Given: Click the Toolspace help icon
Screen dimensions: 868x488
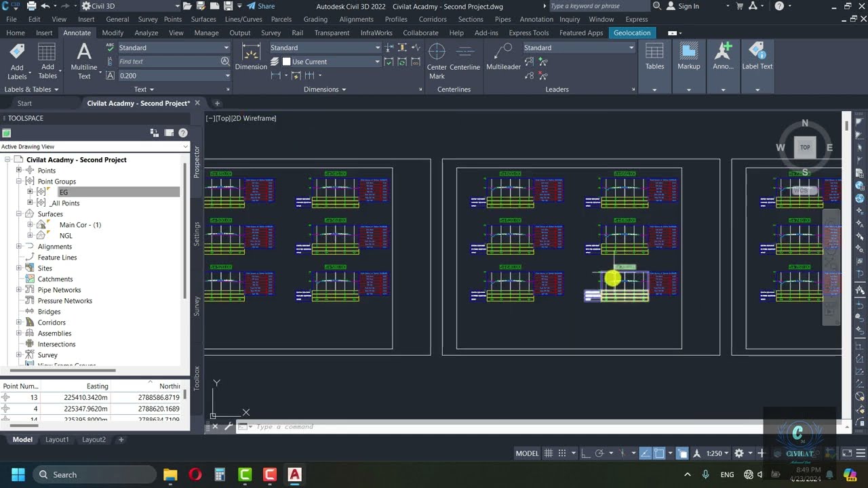Looking at the screenshot, I should (x=184, y=133).
